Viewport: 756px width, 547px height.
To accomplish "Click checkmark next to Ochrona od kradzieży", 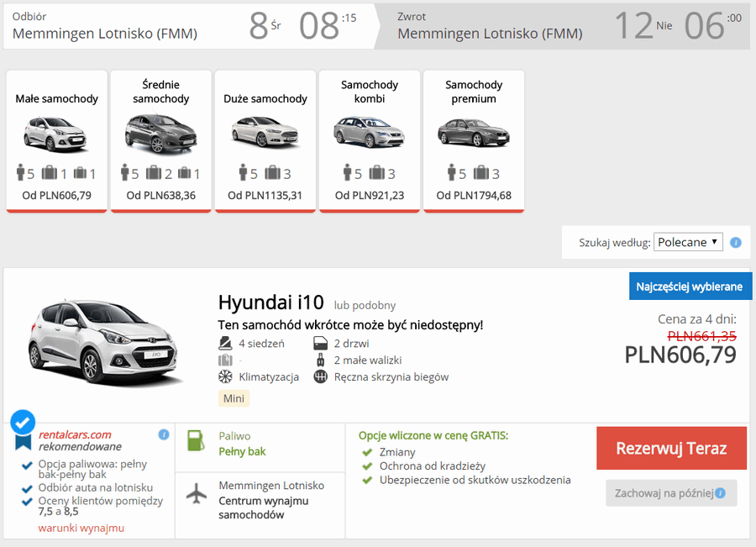I will tap(367, 466).
